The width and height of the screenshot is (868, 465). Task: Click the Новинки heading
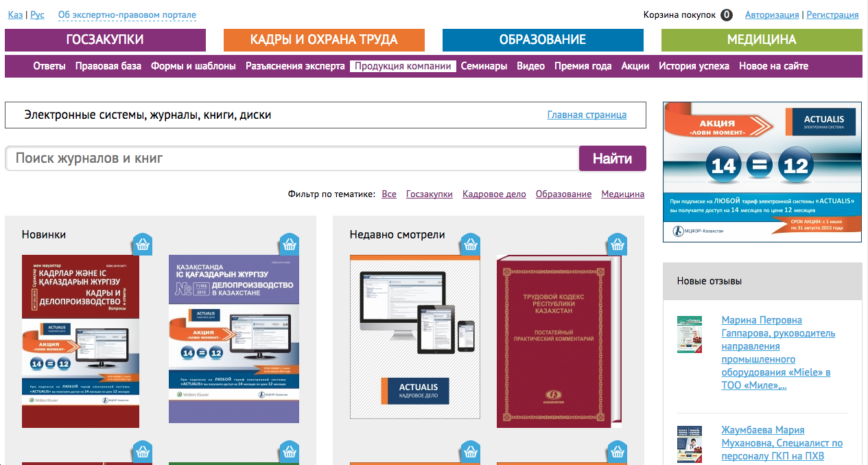tap(44, 234)
